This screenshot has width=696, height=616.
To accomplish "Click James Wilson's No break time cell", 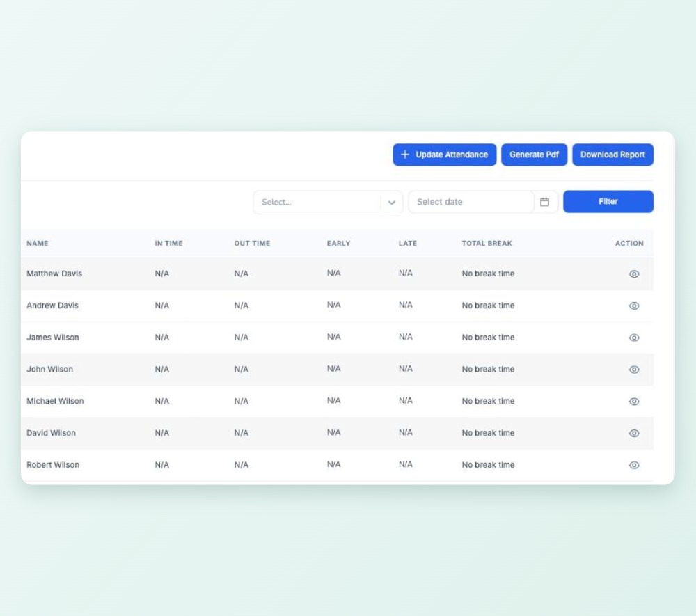I will tap(488, 338).
